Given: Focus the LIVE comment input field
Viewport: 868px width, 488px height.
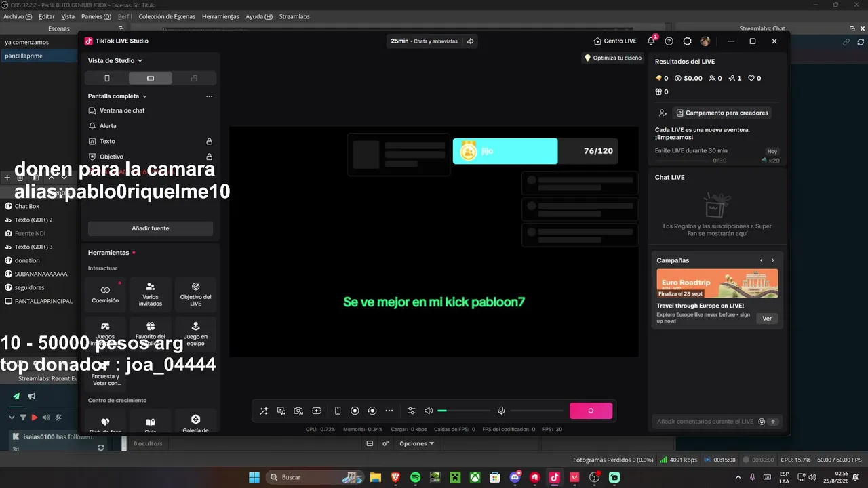Looking at the screenshot, I should coord(705,422).
